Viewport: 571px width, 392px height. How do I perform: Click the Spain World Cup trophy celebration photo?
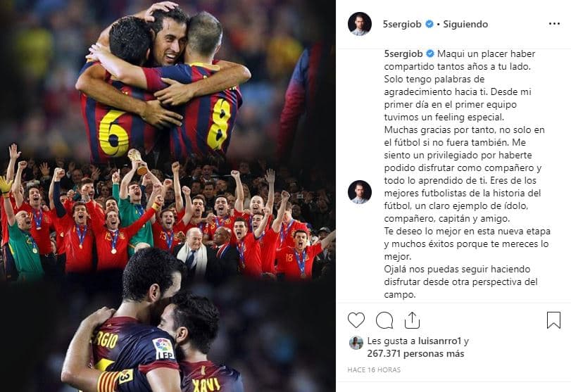pos(168,217)
